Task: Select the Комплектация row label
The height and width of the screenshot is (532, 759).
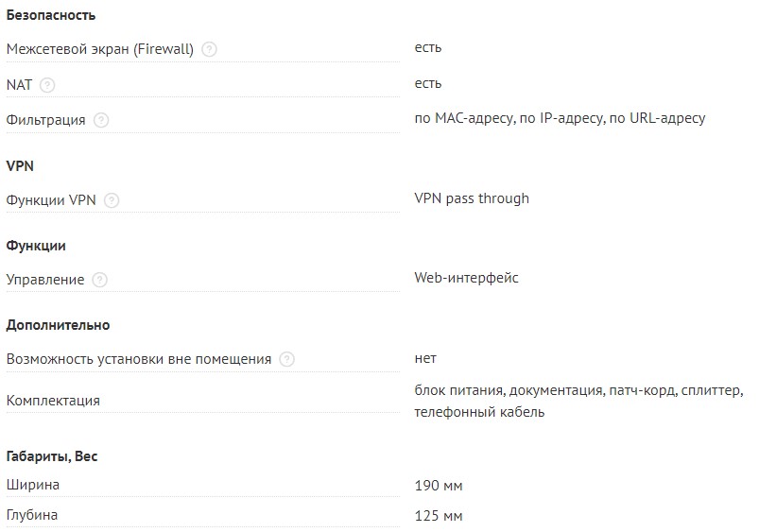Action: coord(53,401)
